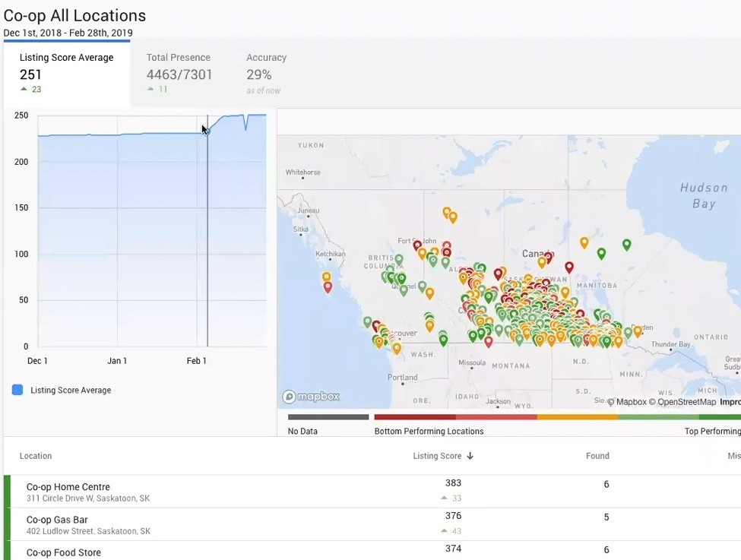Click 311 Circle Drive W address
Screen dimensions: 741x560
pyautogui.click(x=88, y=498)
